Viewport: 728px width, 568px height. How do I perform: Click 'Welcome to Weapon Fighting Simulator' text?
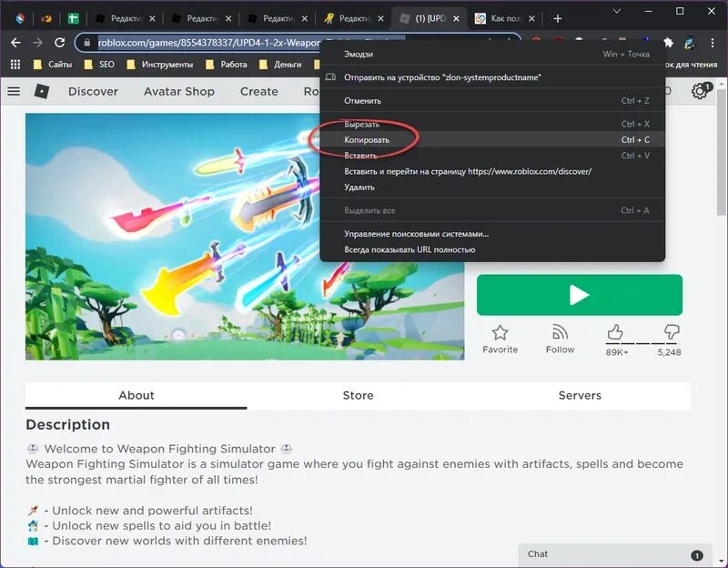coord(160,449)
